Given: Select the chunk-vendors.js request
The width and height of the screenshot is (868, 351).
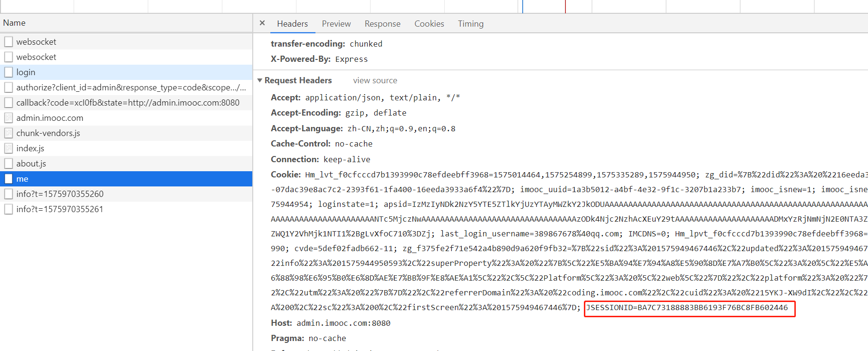Looking at the screenshot, I should [x=126, y=133].
